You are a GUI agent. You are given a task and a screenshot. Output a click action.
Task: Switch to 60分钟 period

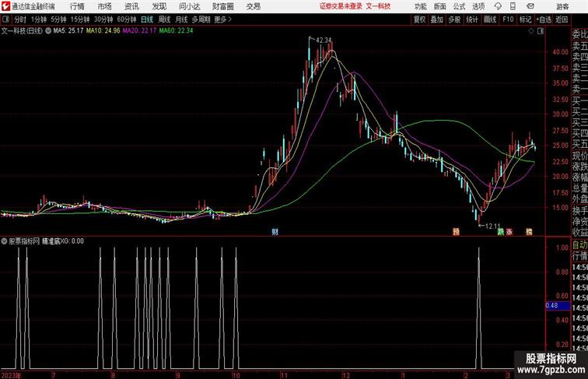tap(127, 19)
